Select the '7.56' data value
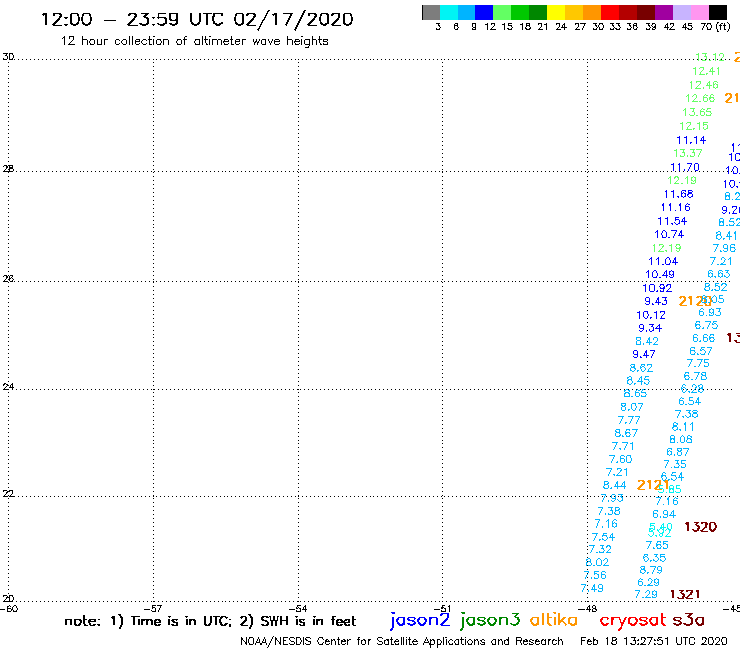The image size is (740, 650). 595,575
